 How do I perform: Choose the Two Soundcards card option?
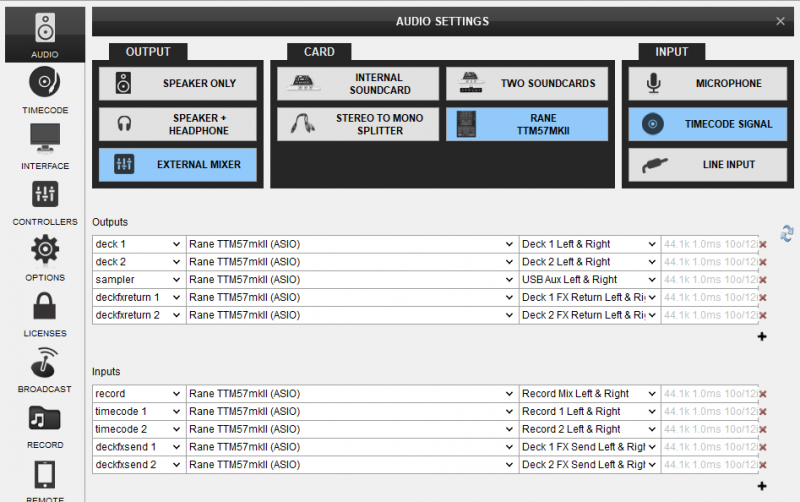527,84
